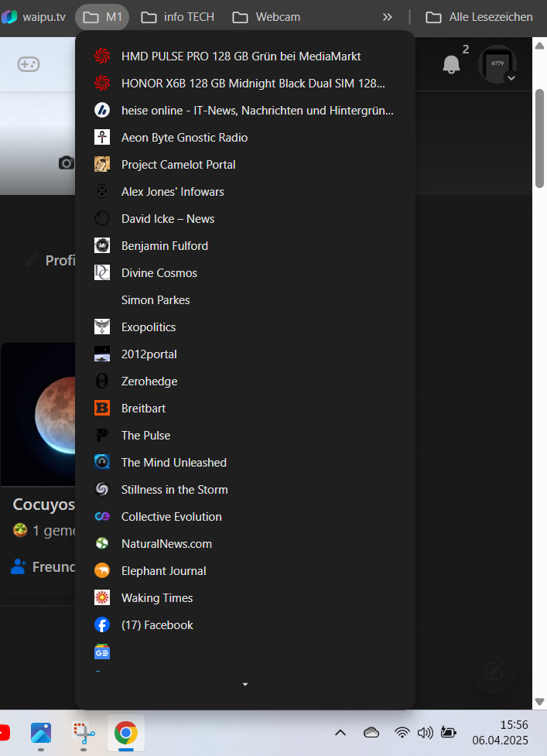547x756 pixels.
Task: Open Photos app from the taskbar
Action: tap(41, 734)
